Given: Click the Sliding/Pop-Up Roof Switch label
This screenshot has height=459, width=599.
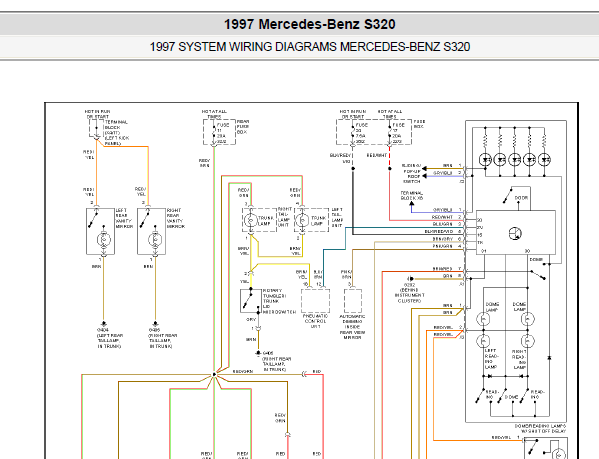Looking at the screenshot, I should 411,173.
